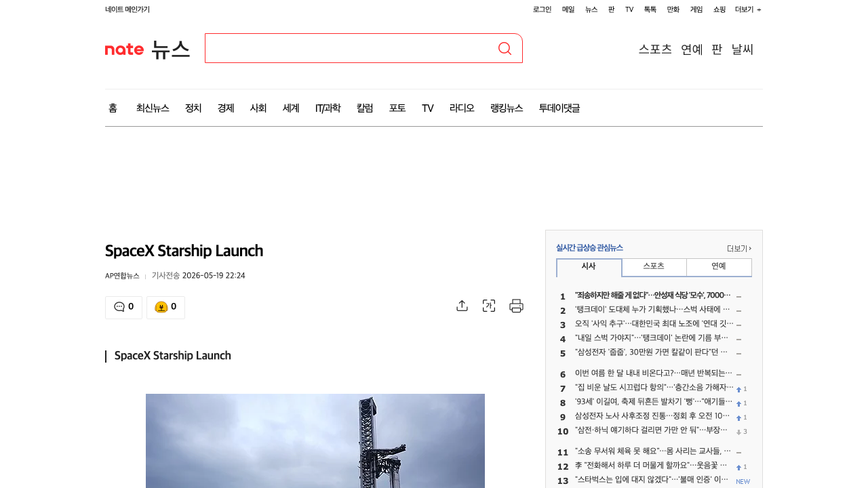Click the 네이트 메인가기 link
868x488 pixels.
127,9
